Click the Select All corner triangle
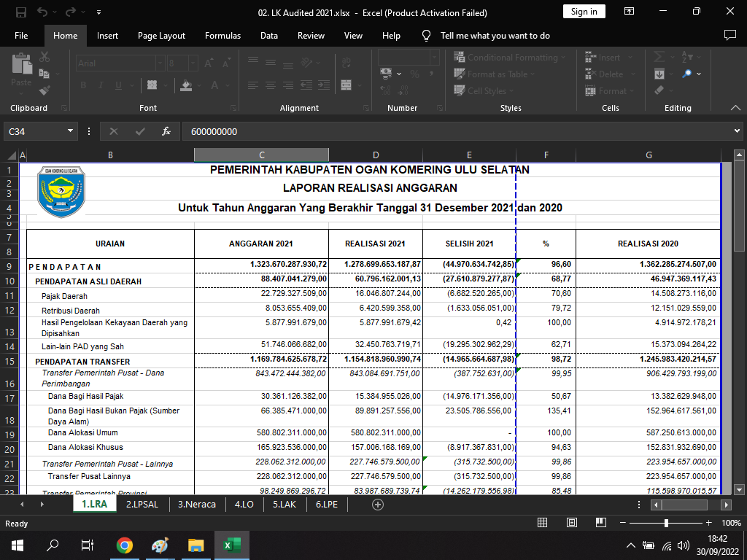The image size is (747, 560). point(11,155)
